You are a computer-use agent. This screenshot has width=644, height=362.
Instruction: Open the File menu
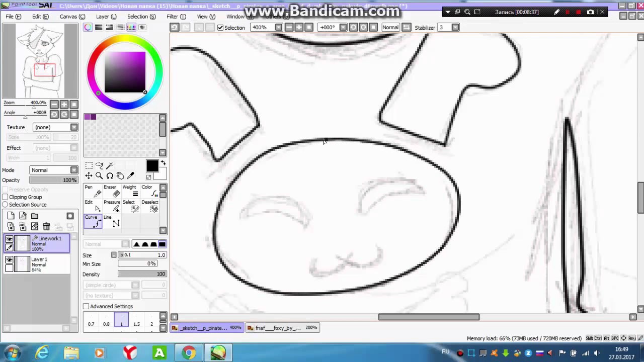coord(13,17)
